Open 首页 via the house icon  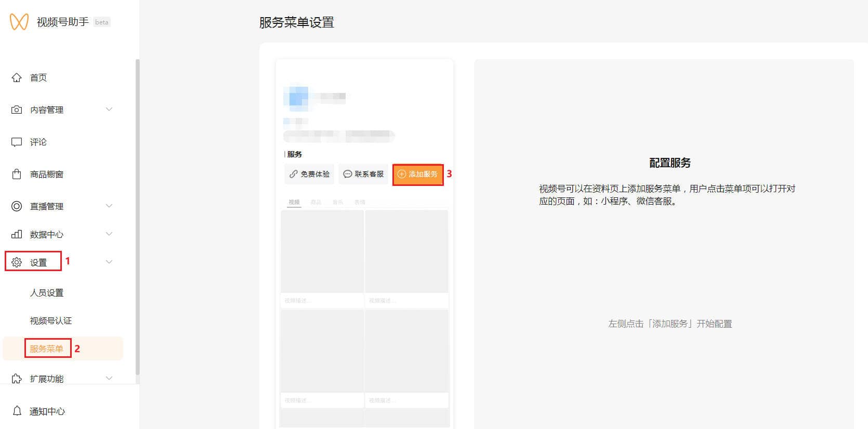pos(17,77)
